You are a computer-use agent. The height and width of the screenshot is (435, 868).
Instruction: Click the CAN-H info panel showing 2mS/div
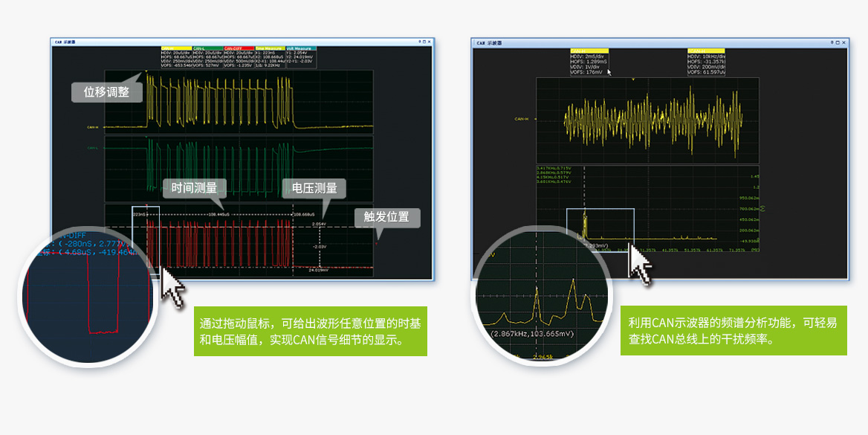click(x=586, y=62)
